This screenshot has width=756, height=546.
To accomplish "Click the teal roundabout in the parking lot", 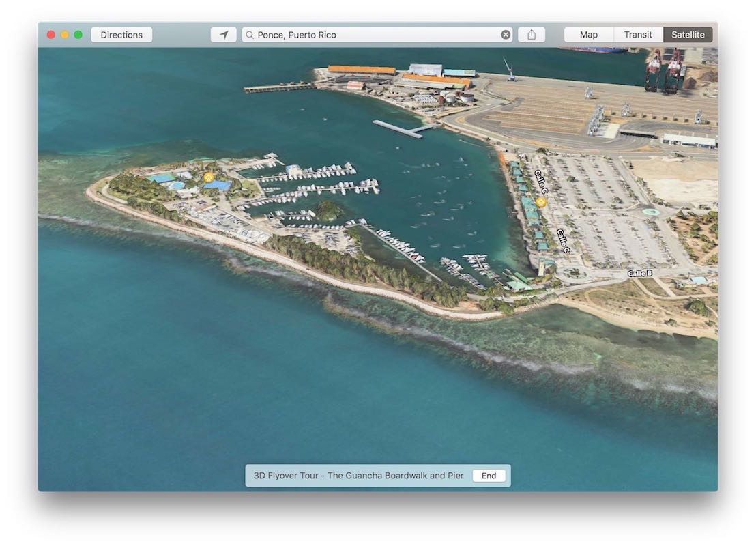I will [x=652, y=212].
